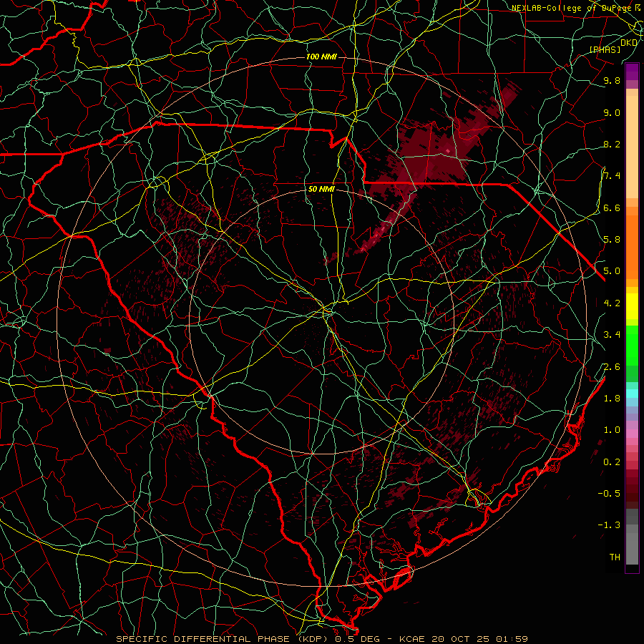Viewport: 644px width, 644px height.
Task: Click the cyan band on the color bar
Action: [632, 394]
